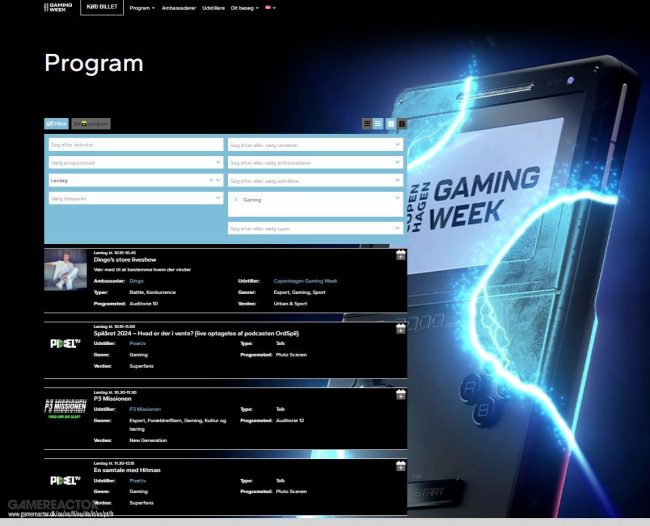Expand the Vælg tidspunkt dropdown

coord(136,198)
